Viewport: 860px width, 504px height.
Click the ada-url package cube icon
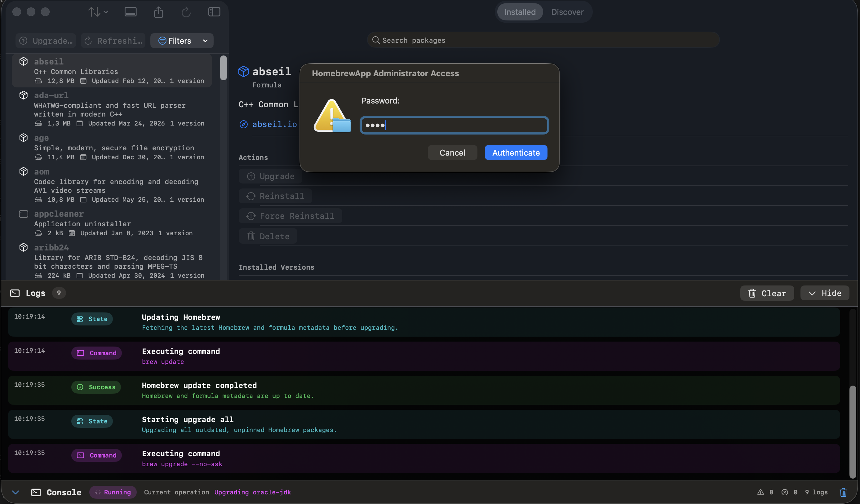click(x=23, y=95)
